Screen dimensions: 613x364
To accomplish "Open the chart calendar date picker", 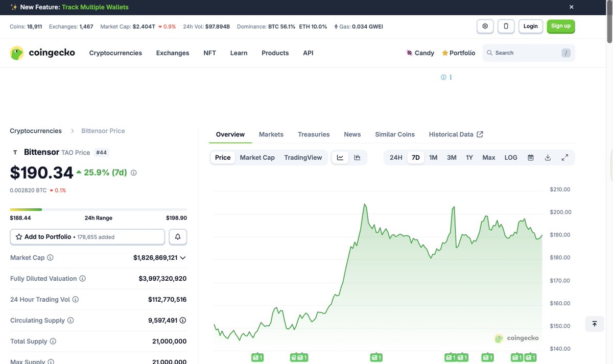I will (531, 158).
